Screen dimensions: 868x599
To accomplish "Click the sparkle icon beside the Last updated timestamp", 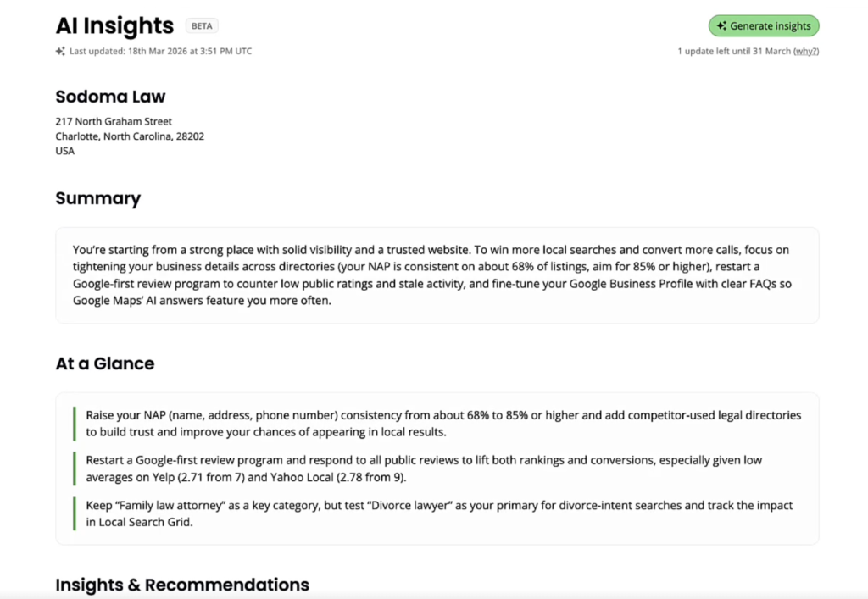I will [x=60, y=51].
